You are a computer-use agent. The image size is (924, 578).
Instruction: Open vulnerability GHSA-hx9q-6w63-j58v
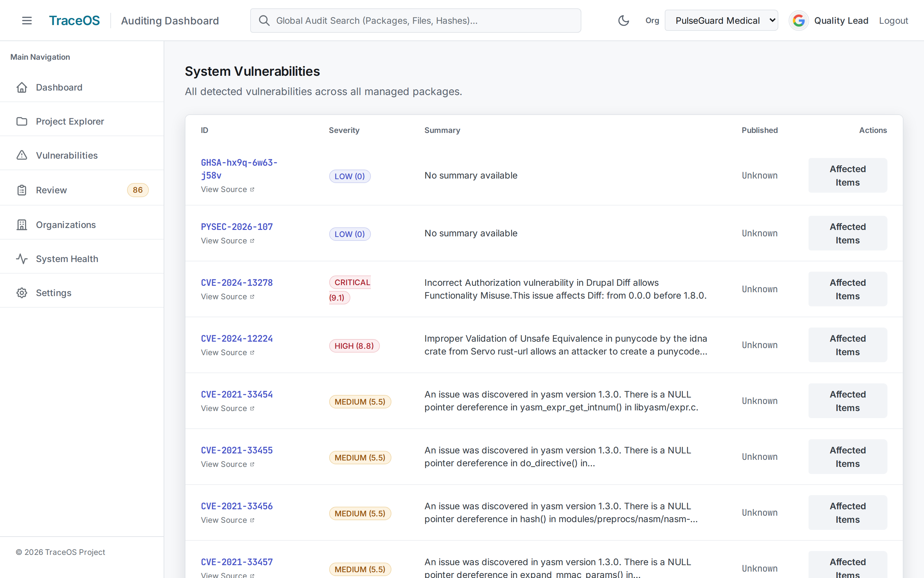239,169
